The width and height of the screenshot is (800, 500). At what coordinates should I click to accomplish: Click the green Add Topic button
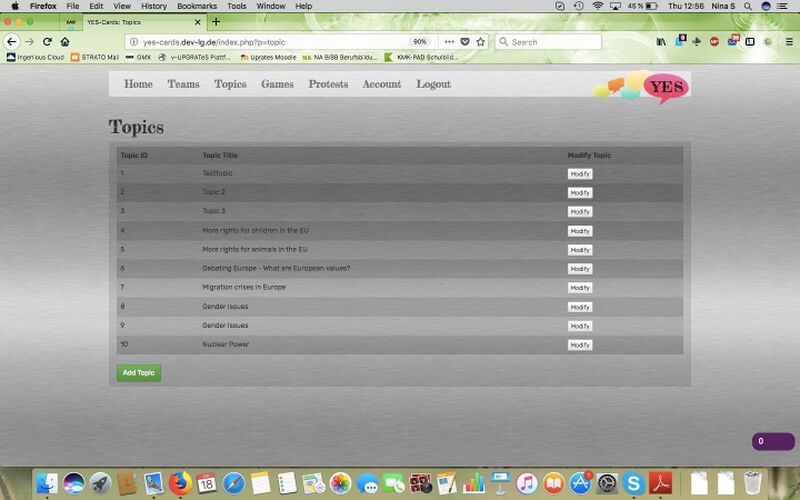(139, 373)
